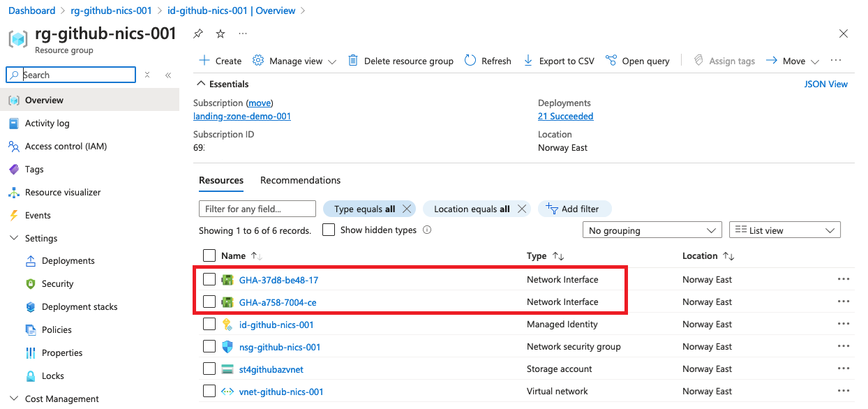Collapse the Settings section
Image resolution: width=868 pixels, height=409 pixels.
[x=13, y=239]
